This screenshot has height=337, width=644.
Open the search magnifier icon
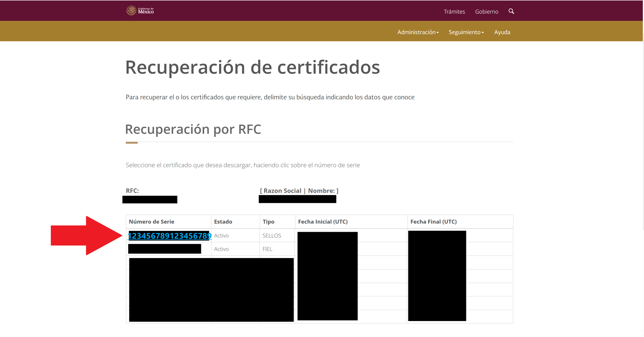point(511,11)
